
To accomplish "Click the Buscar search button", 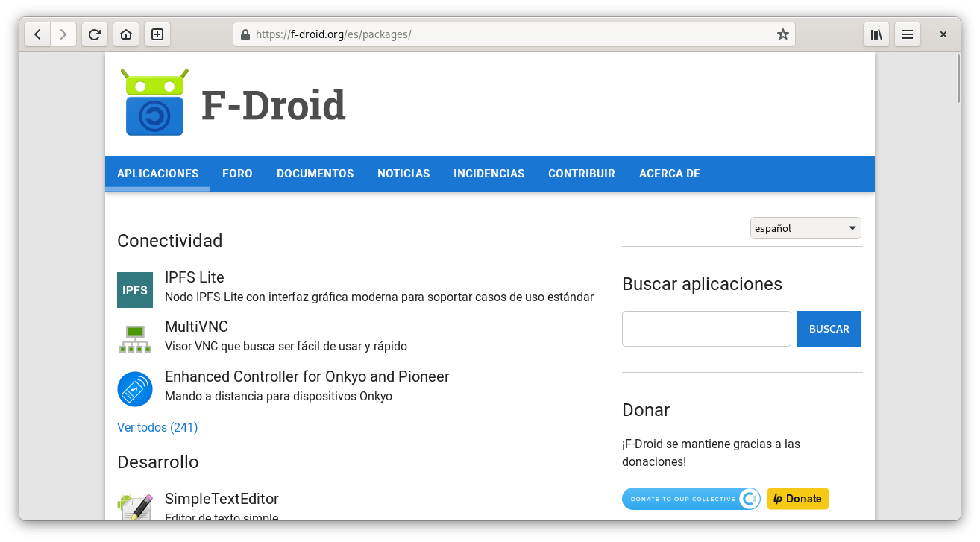I will (x=829, y=329).
